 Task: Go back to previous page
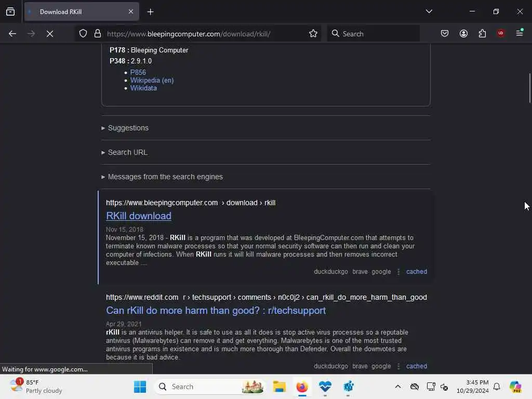coord(12,34)
